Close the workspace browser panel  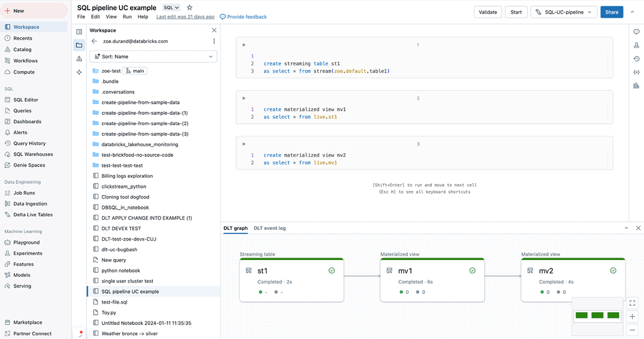(x=214, y=31)
